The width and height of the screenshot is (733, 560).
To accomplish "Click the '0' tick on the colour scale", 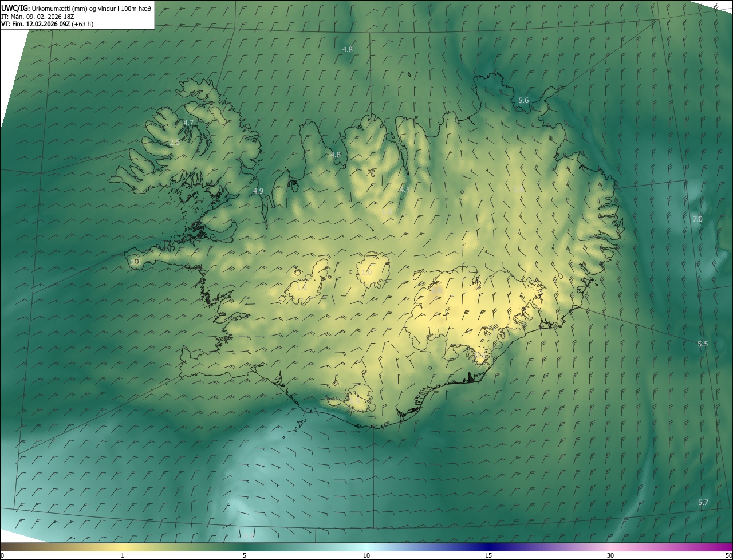I will [x=2, y=555].
